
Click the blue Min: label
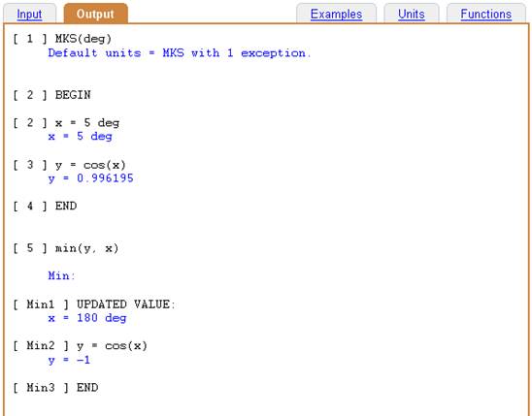coord(61,275)
